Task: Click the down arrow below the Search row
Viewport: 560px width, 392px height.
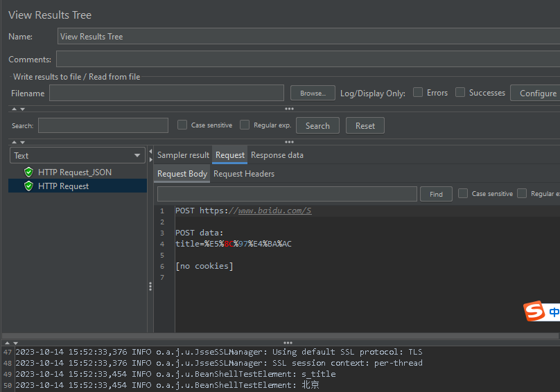Action: 22,142
